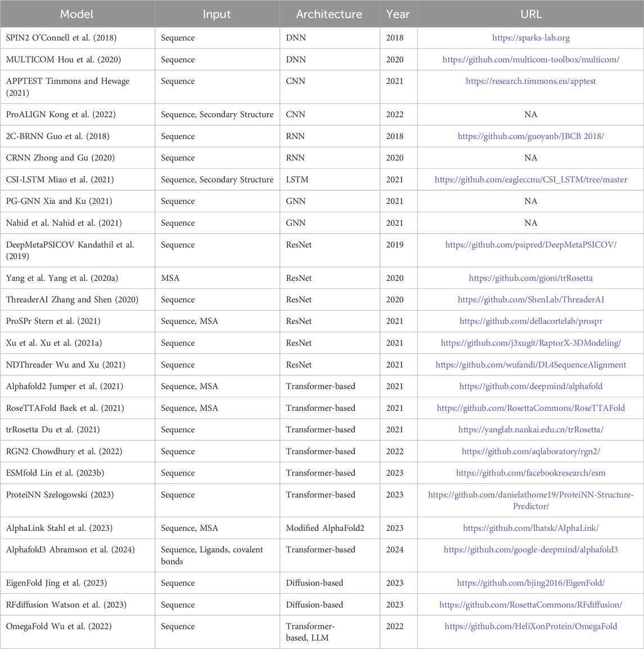Open the wufandi/DL4SequenceAlignment link
The width and height of the screenshot is (644, 649).
pyautogui.click(x=531, y=365)
